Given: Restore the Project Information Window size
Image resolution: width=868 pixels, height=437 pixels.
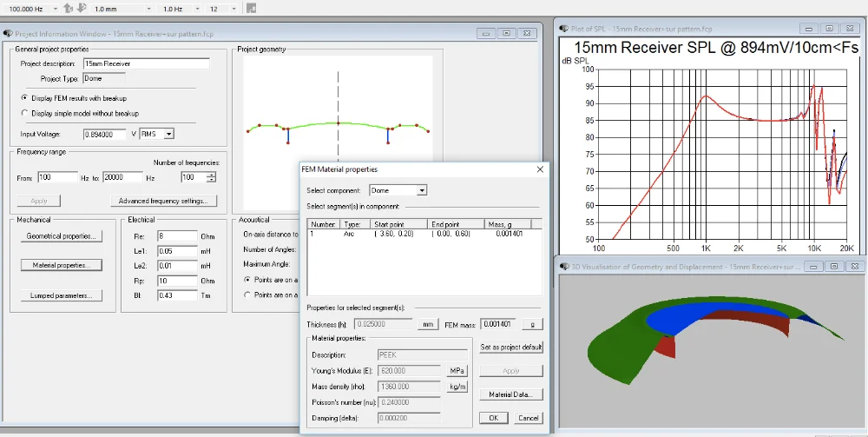Looking at the screenshot, I should click(507, 33).
